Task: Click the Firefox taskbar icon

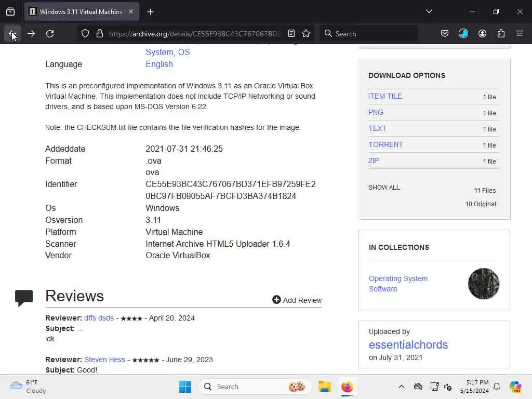Action: coord(347,387)
